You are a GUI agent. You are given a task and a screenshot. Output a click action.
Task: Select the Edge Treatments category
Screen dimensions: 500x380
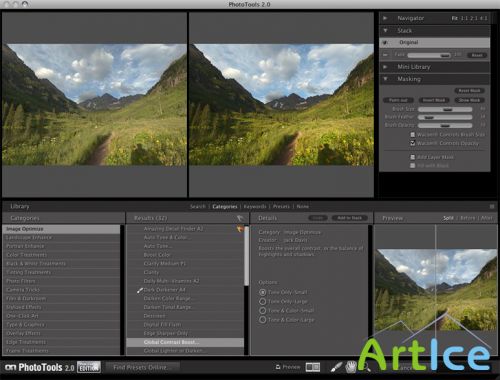tap(61, 342)
